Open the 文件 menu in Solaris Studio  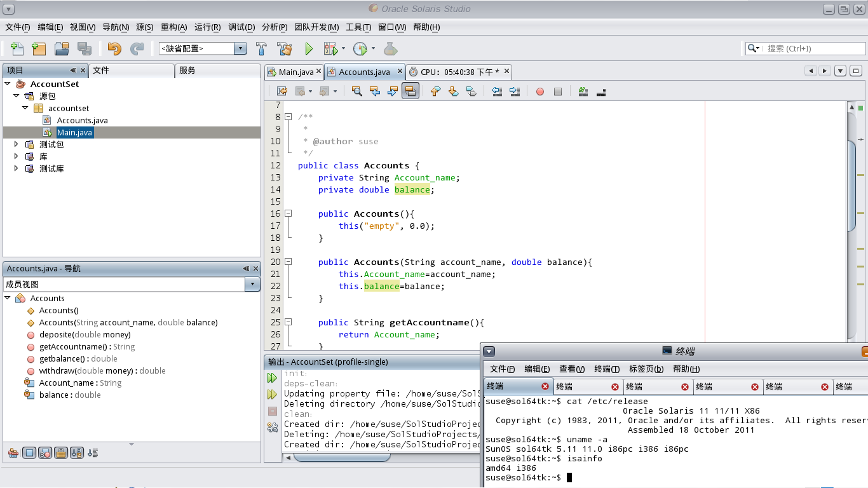tap(18, 27)
